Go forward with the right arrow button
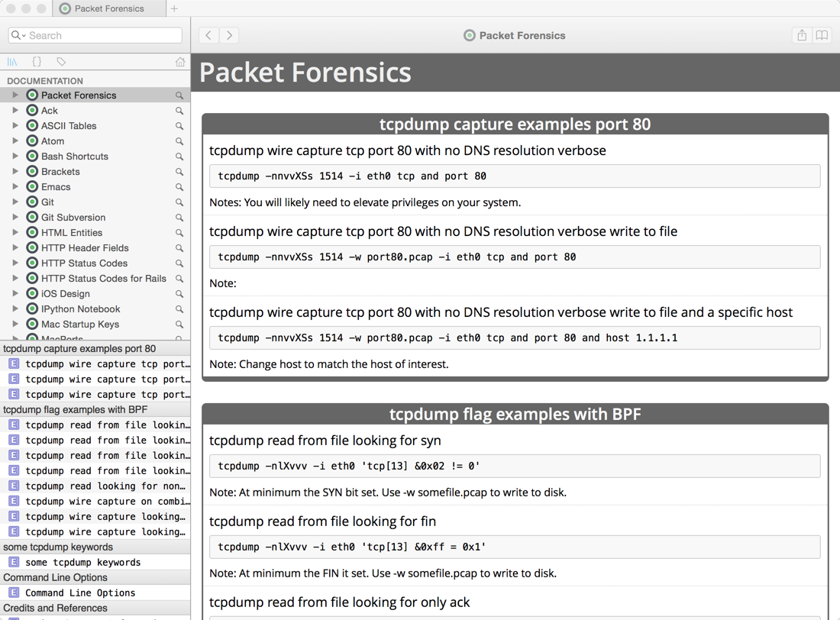The height and width of the screenshot is (620, 840). click(229, 35)
